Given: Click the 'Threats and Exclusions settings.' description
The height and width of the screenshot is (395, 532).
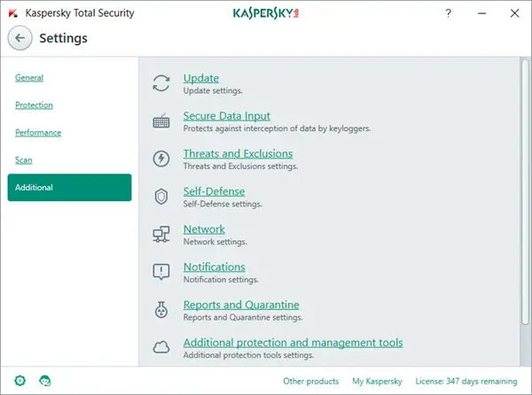Looking at the screenshot, I should coord(240,167).
